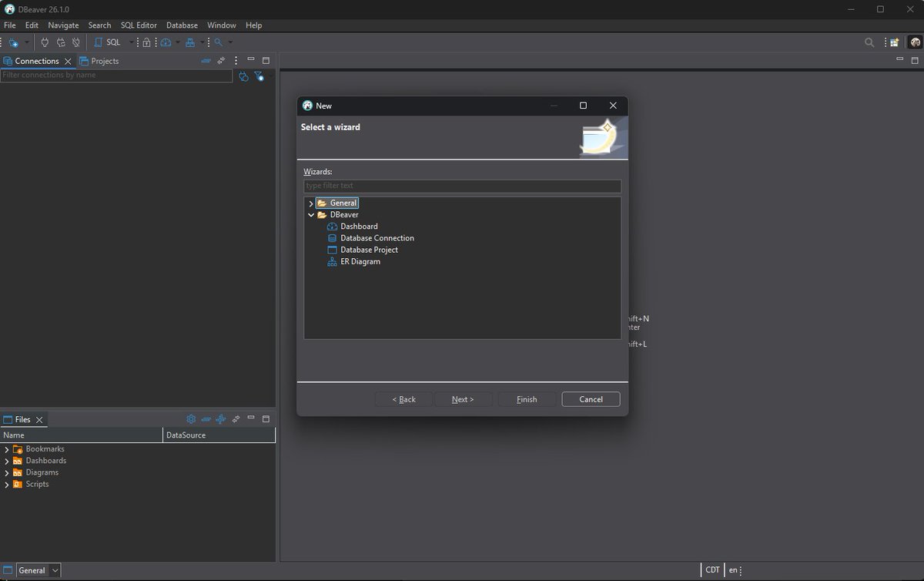Image resolution: width=924 pixels, height=581 pixels.
Task: Open the Help menu
Action: (x=254, y=25)
